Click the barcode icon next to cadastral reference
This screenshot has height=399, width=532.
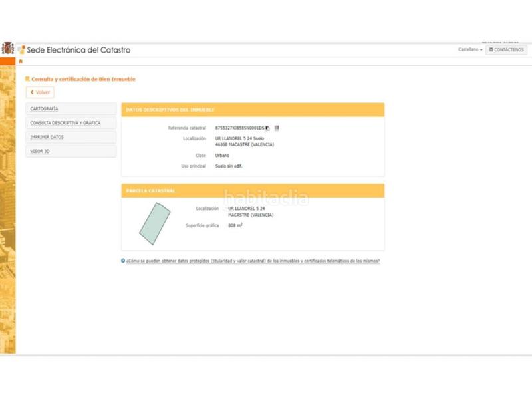point(277,128)
